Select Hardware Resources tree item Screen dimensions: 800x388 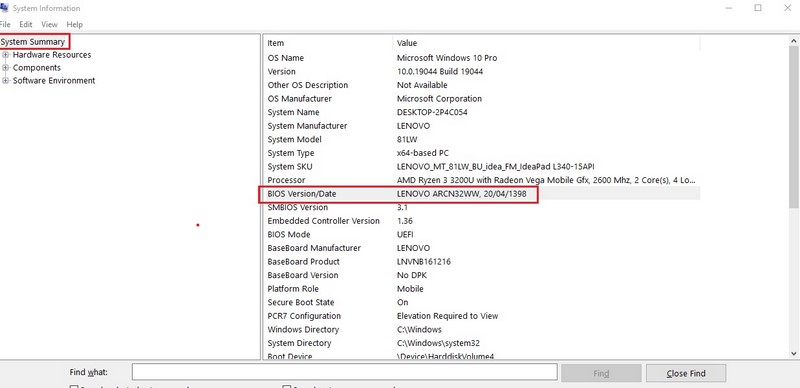[52, 55]
